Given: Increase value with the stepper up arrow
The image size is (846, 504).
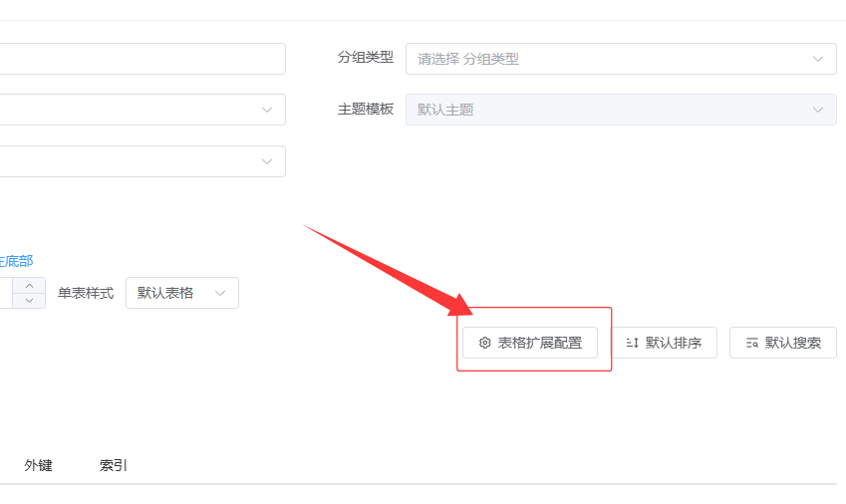Looking at the screenshot, I should 29,286.
